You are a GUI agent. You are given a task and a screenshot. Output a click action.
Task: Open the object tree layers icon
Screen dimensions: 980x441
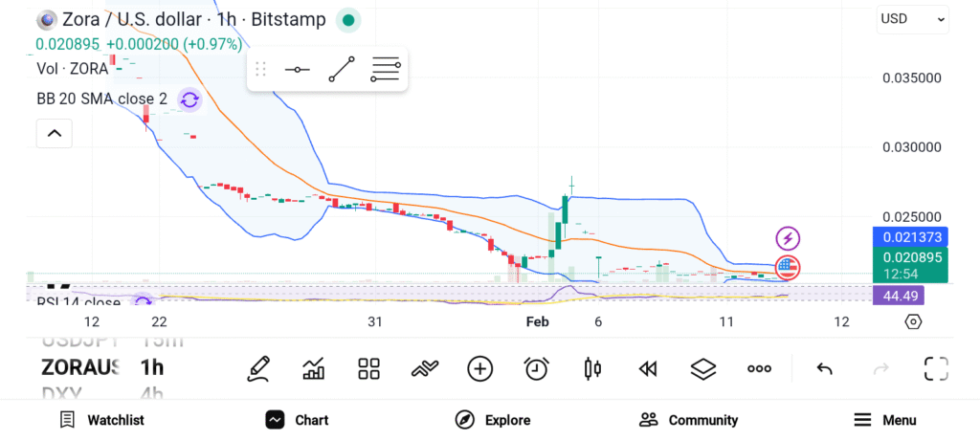click(x=703, y=368)
